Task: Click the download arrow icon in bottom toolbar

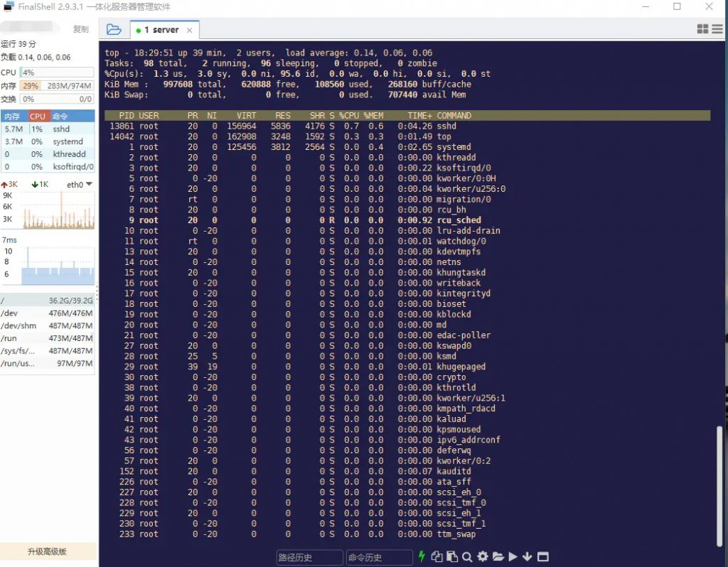Action: click(x=528, y=557)
